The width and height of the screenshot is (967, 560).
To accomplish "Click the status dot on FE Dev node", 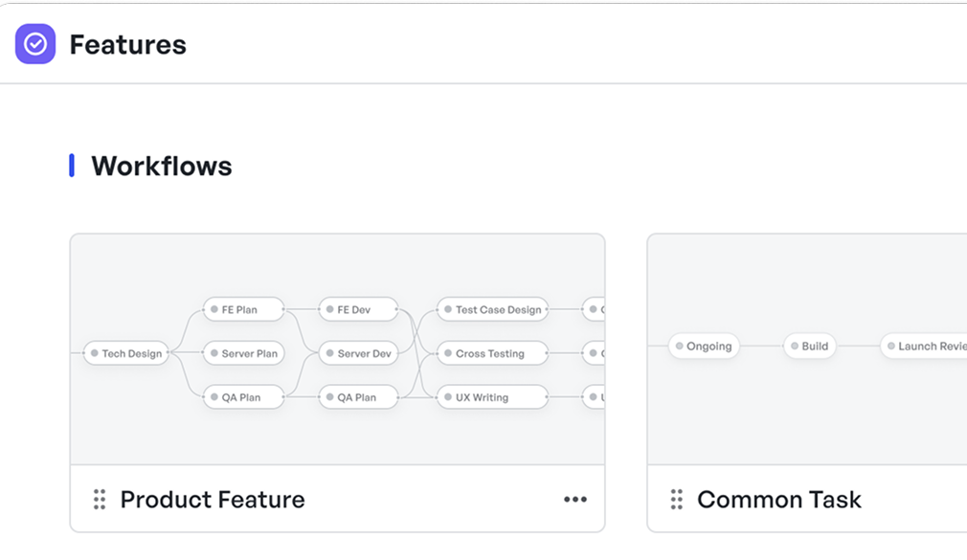I will coord(327,308).
